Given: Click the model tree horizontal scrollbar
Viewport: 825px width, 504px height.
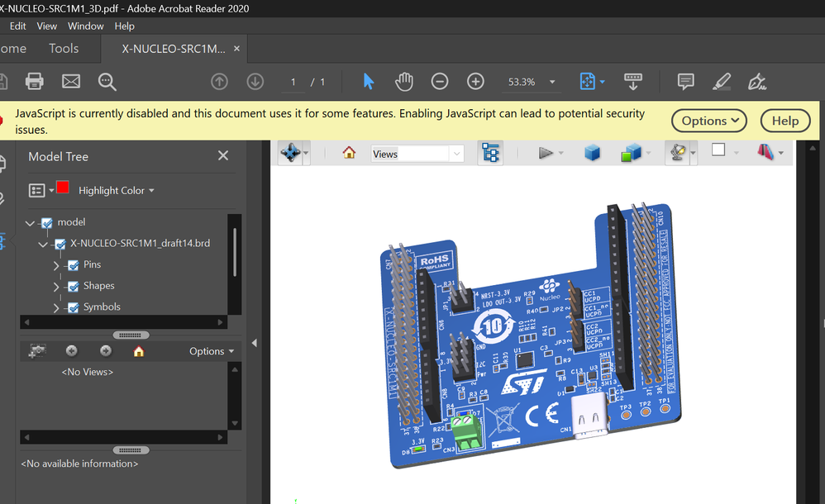Looking at the screenshot, I should click(x=124, y=322).
